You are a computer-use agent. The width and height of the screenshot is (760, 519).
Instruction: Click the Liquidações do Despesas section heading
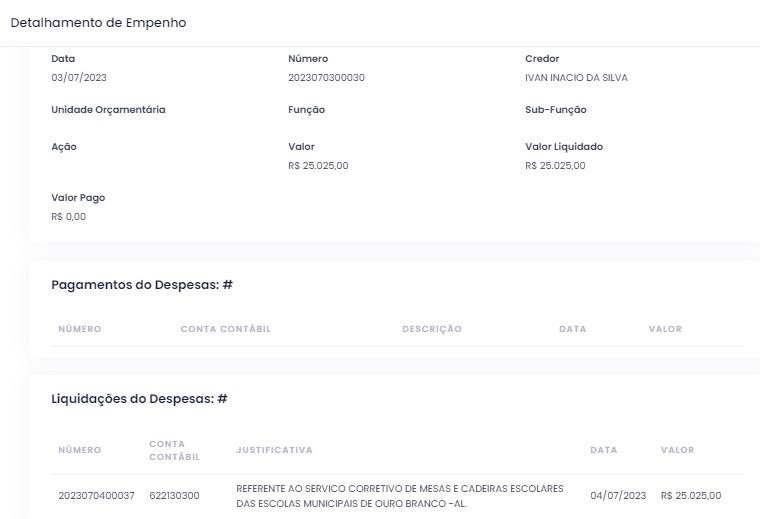[x=139, y=399]
